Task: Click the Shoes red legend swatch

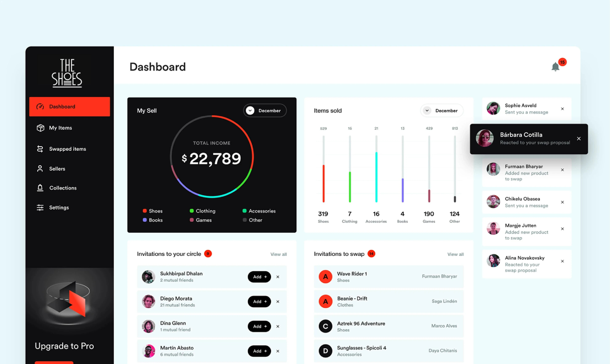Action: [145, 211]
